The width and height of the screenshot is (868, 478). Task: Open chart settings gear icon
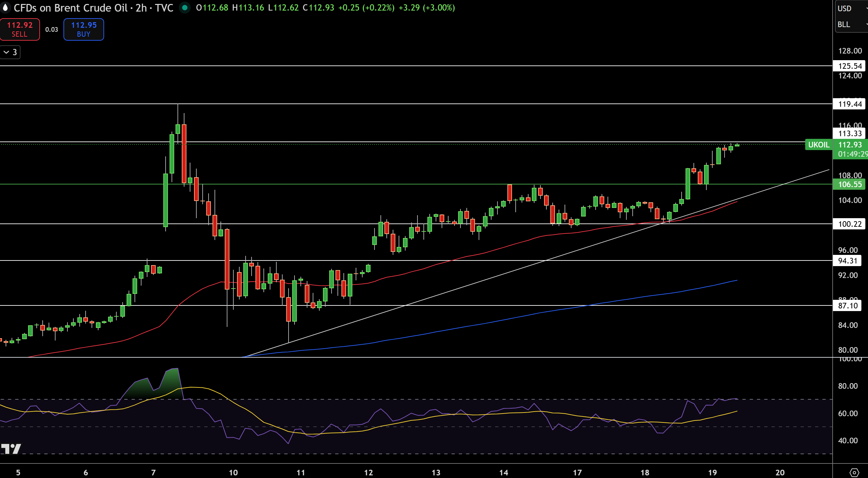pos(854,472)
